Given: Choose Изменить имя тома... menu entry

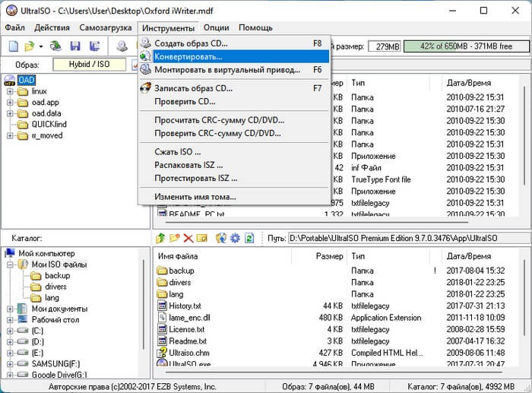Looking at the screenshot, I should coord(234,196).
